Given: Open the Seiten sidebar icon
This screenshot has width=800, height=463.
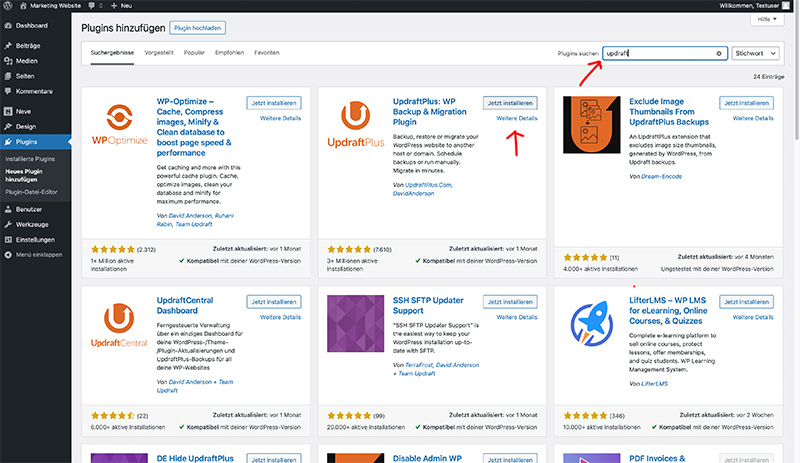Looking at the screenshot, I should 8,76.
